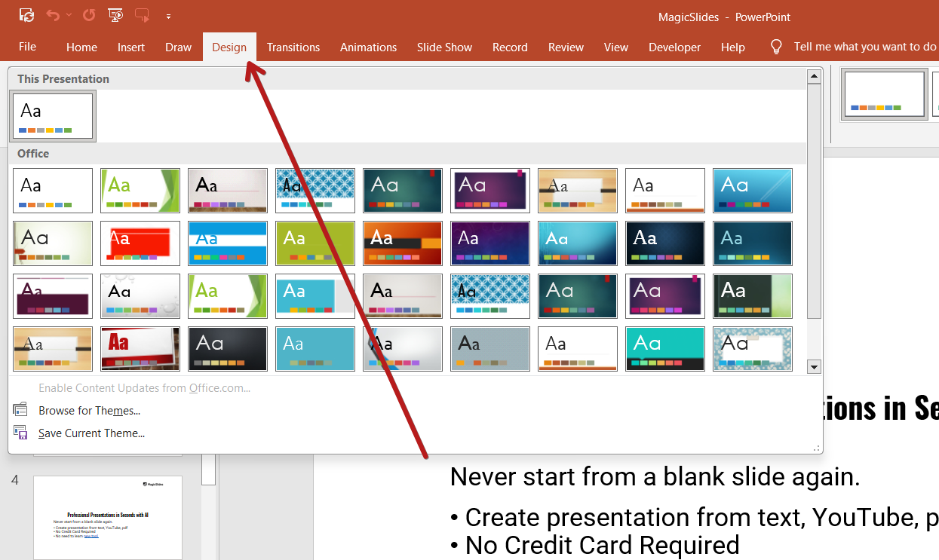Open the Review tab
The height and width of the screenshot is (560, 939).
tap(566, 47)
